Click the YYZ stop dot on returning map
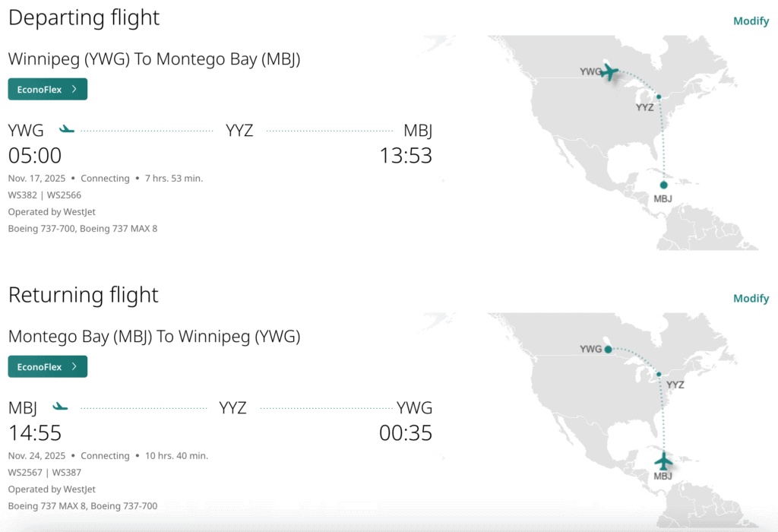This screenshot has height=532, width=778. [659, 374]
